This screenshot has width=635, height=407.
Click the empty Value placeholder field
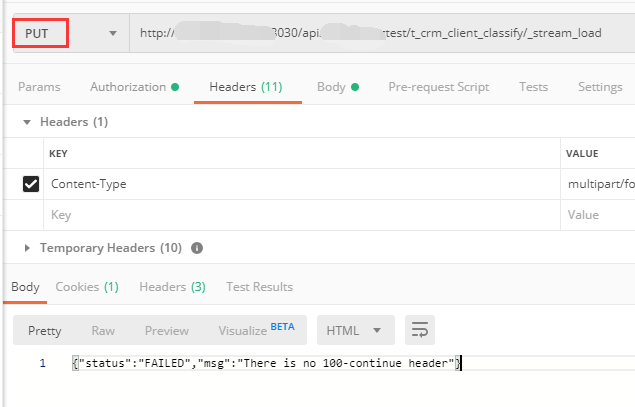tap(598, 215)
